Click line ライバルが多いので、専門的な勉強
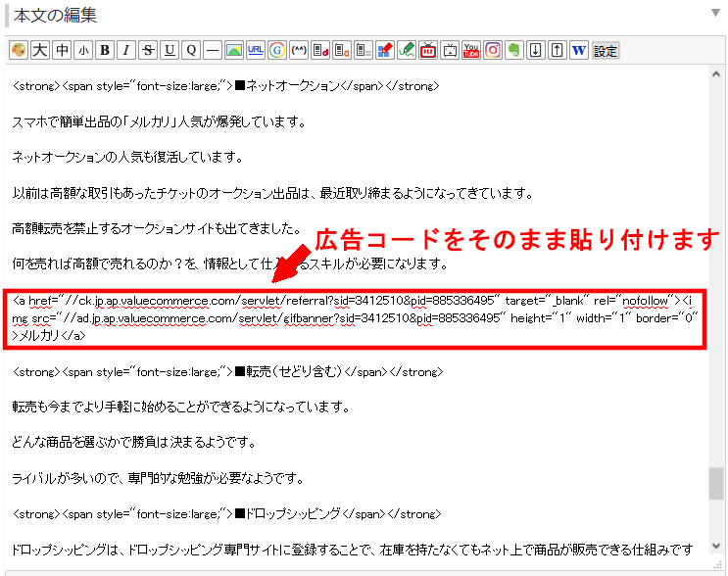 (x=159, y=478)
